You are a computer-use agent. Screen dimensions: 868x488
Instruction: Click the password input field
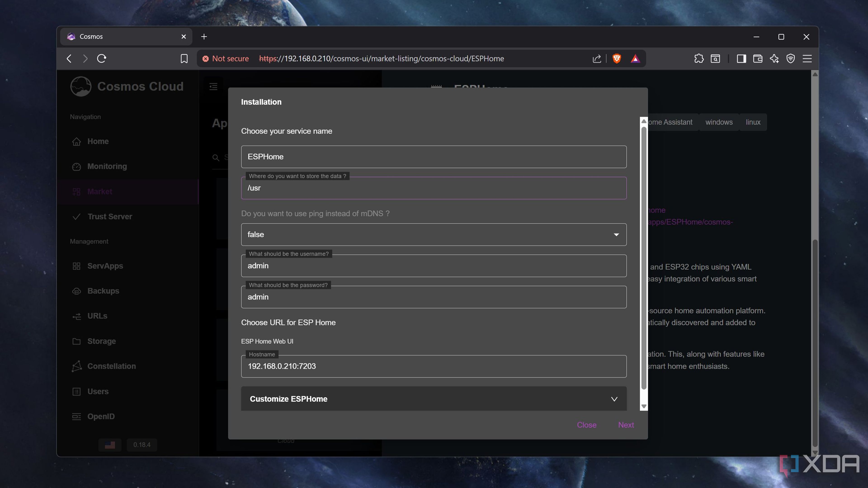coord(434,297)
